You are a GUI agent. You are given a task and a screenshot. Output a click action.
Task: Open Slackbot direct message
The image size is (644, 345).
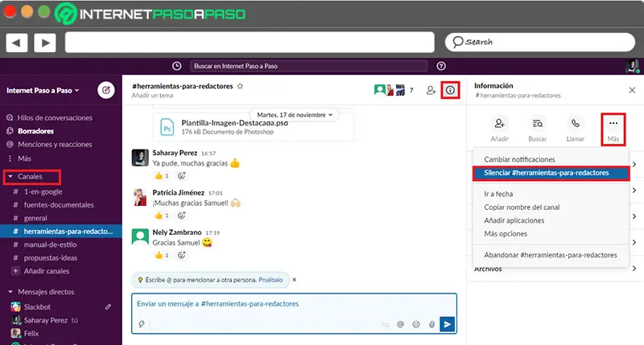tap(37, 307)
